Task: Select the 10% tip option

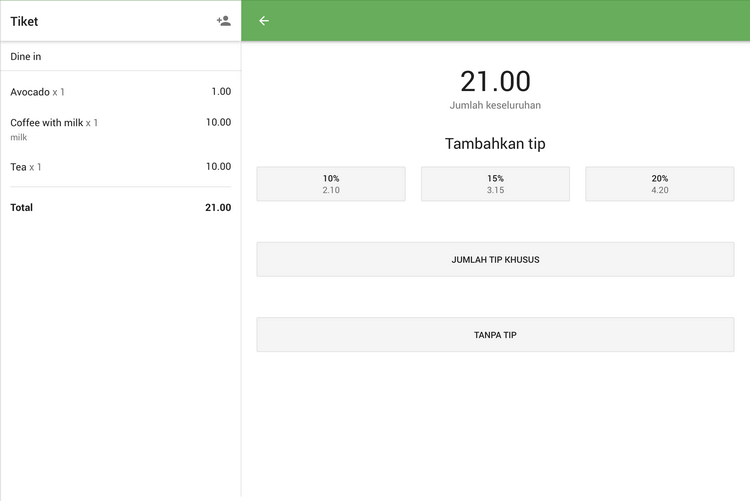Action: point(331,184)
